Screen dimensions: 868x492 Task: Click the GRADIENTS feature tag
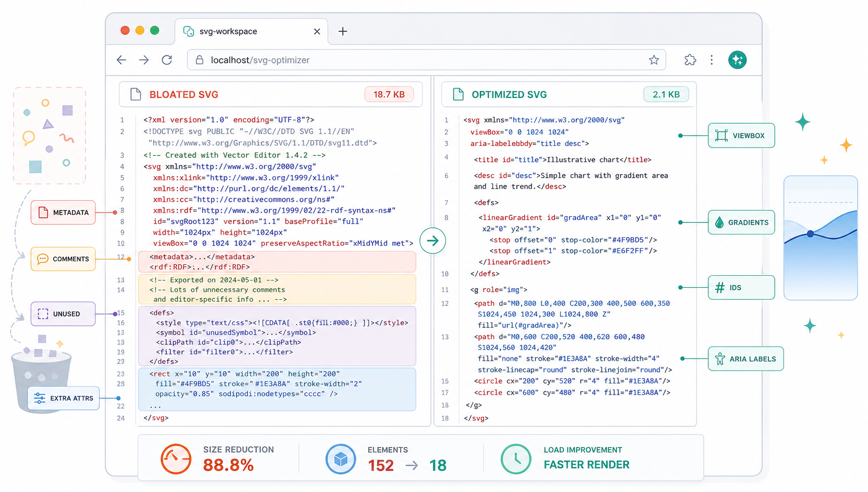click(x=741, y=223)
